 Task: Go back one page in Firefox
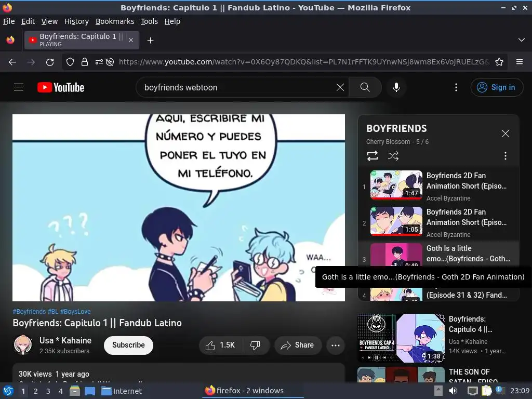(12, 62)
